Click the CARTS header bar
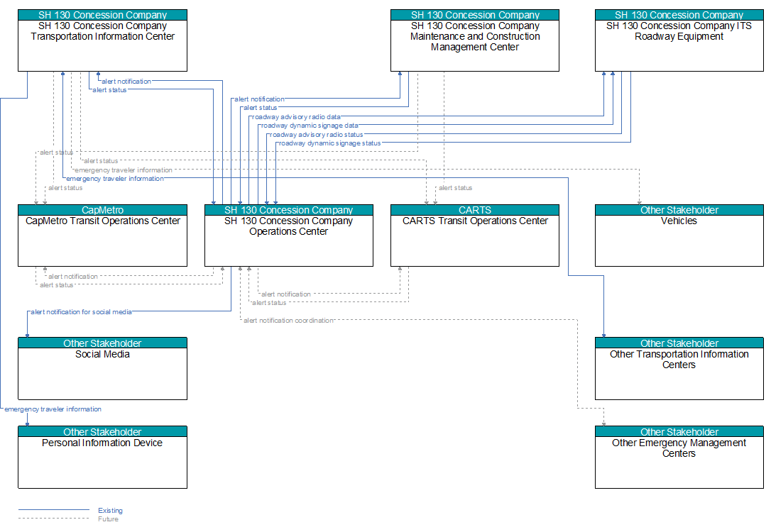Image resolution: width=771 pixels, height=532 pixels. (474, 210)
